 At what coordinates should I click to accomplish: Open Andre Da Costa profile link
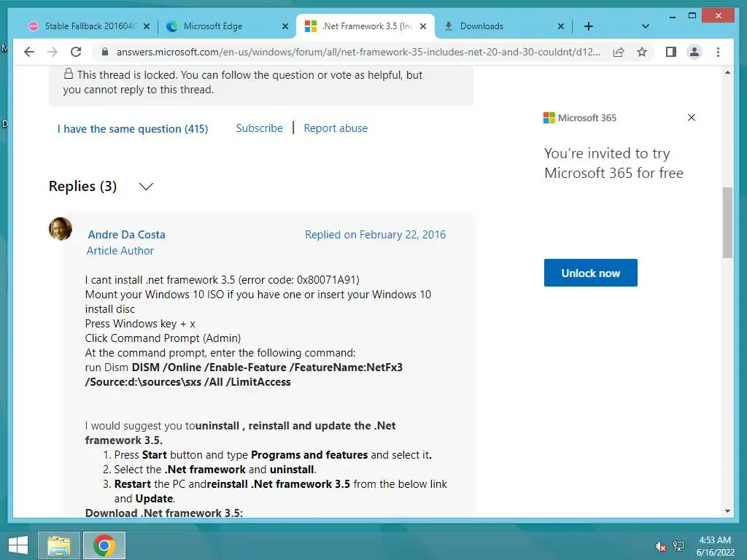point(126,234)
